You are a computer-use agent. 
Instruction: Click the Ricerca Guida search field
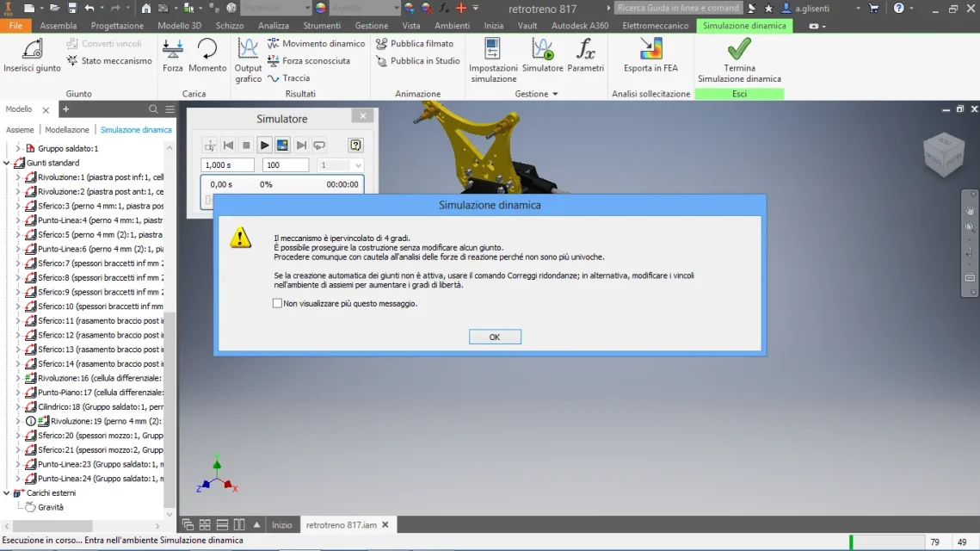tap(679, 8)
